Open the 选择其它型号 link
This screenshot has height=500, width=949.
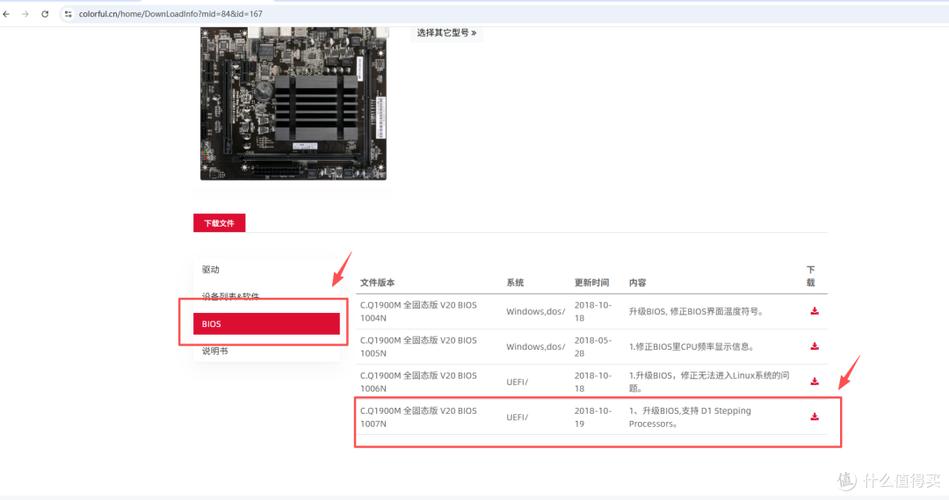coord(446,33)
